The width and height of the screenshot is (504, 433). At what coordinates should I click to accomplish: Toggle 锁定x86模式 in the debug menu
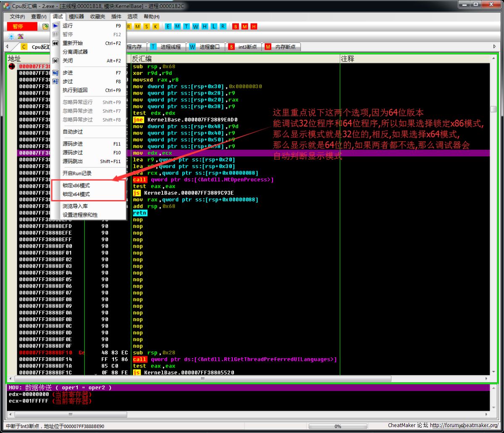(76, 185)
